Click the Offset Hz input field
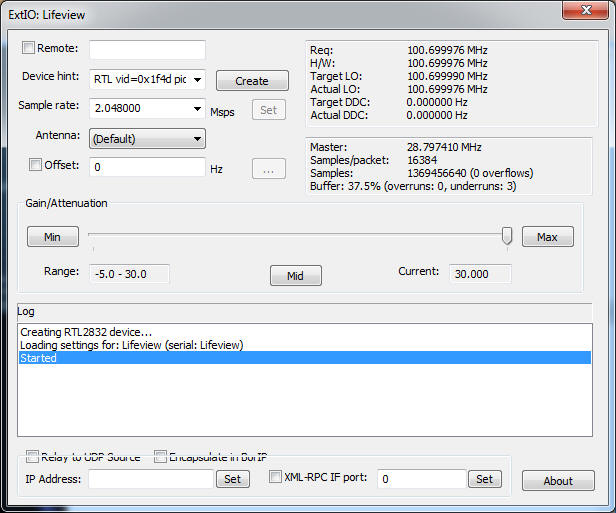 [147, 167]
